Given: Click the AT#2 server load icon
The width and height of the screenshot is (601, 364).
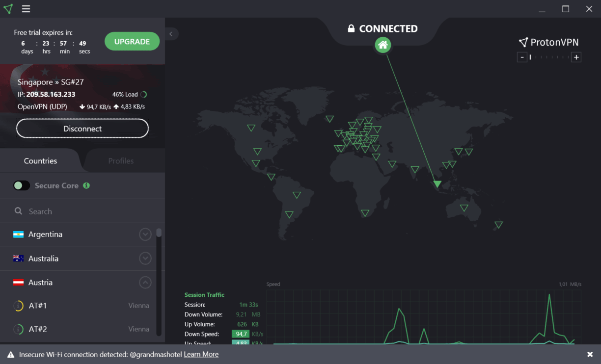Looking at the screenshot, I should [18, 329].
